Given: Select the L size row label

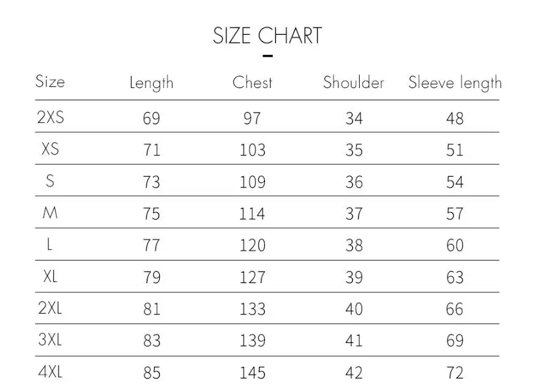Looking at the screenshot, I should (50, 244).
